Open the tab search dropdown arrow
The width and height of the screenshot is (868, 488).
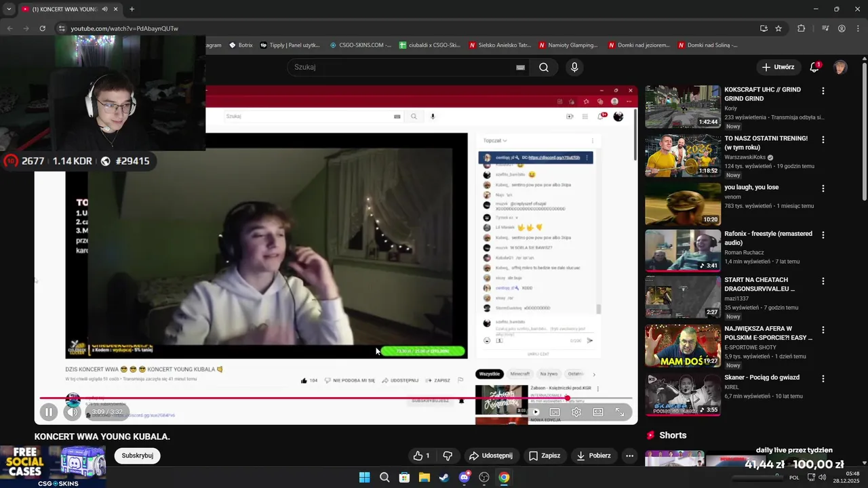click(9, 9)
